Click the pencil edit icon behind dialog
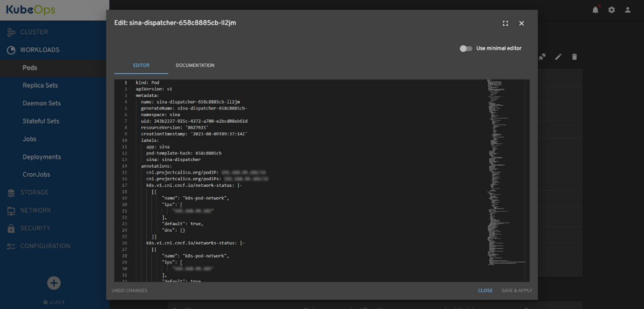This screenshot has height=309, width=644. [x=558, y=57]
